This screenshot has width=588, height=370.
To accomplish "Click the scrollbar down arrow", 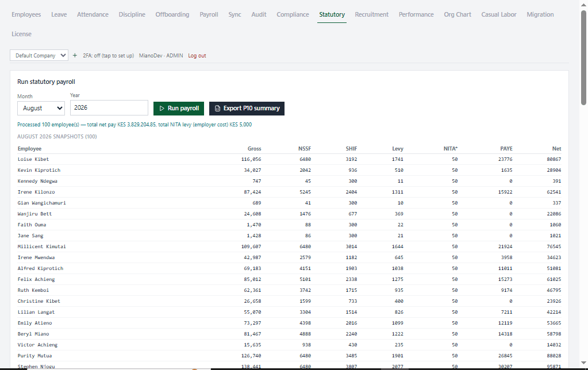I will pos(583,363).
